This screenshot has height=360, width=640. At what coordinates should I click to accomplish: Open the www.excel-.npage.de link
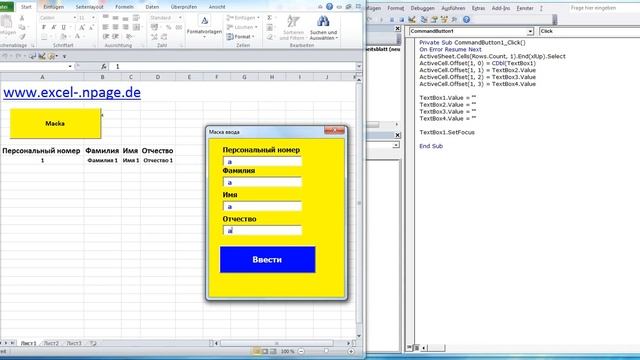72,92
